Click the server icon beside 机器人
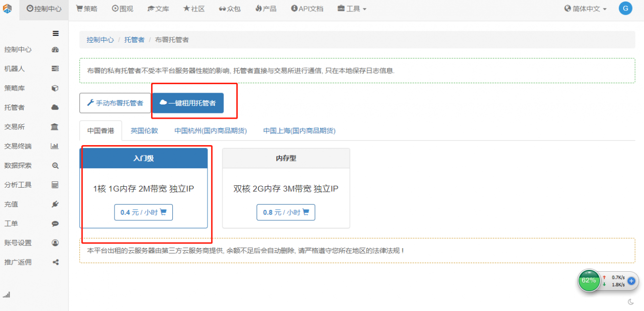The width and height of the screenshot is (644, 311). pyautogui.click(x=55, y=69)
